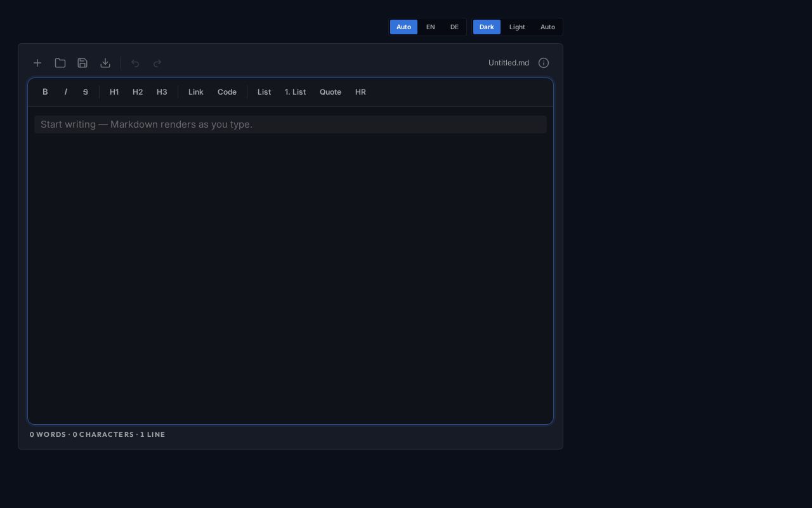
Task: Open the info circle icon
Action: [x=544, y=63]
